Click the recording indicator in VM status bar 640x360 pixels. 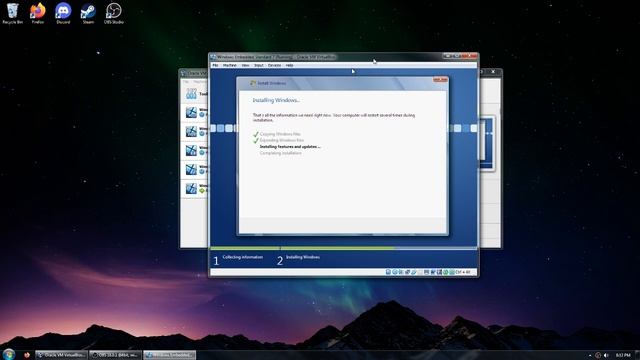pos(433,272)
